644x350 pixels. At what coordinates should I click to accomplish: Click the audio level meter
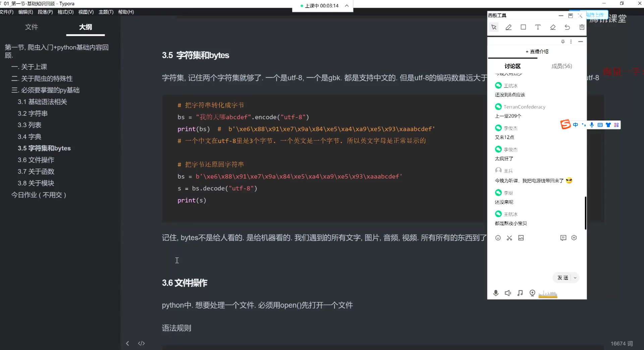pos(548,294)
